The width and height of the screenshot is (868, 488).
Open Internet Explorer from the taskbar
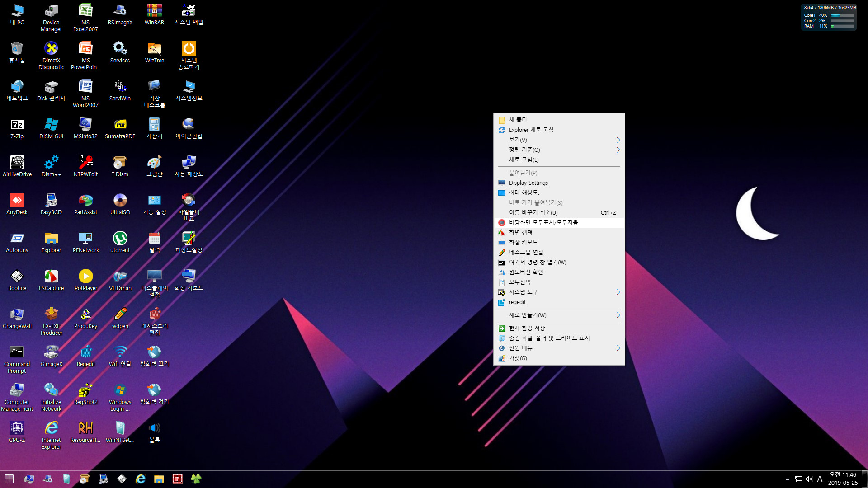pyautogui.click(x=141, y=479)
